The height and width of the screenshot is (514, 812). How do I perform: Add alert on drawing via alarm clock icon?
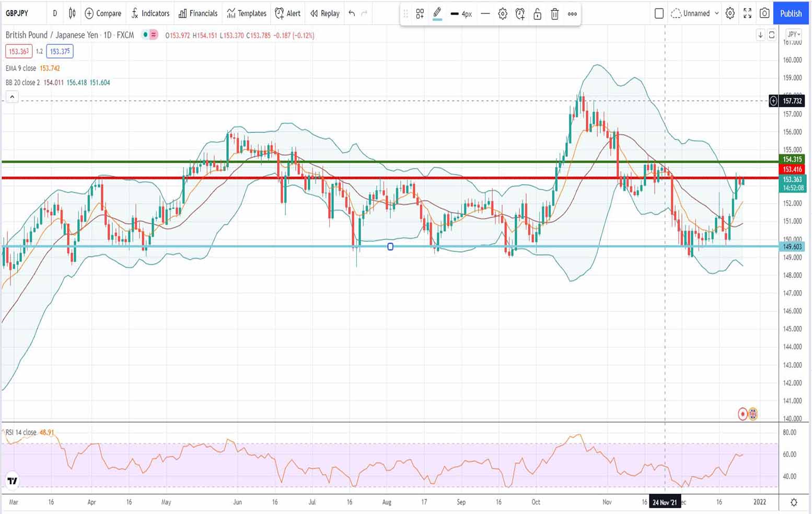(x=520, y=14)
